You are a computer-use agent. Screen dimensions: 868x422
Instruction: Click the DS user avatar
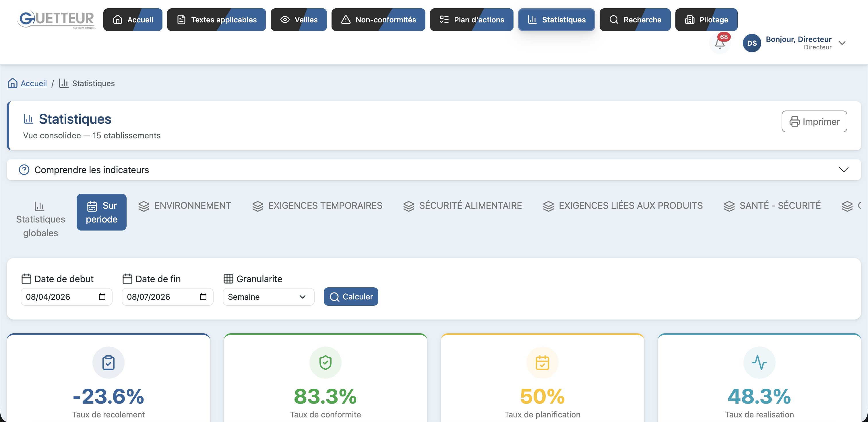pyautogui.click(x=752, y=43)
